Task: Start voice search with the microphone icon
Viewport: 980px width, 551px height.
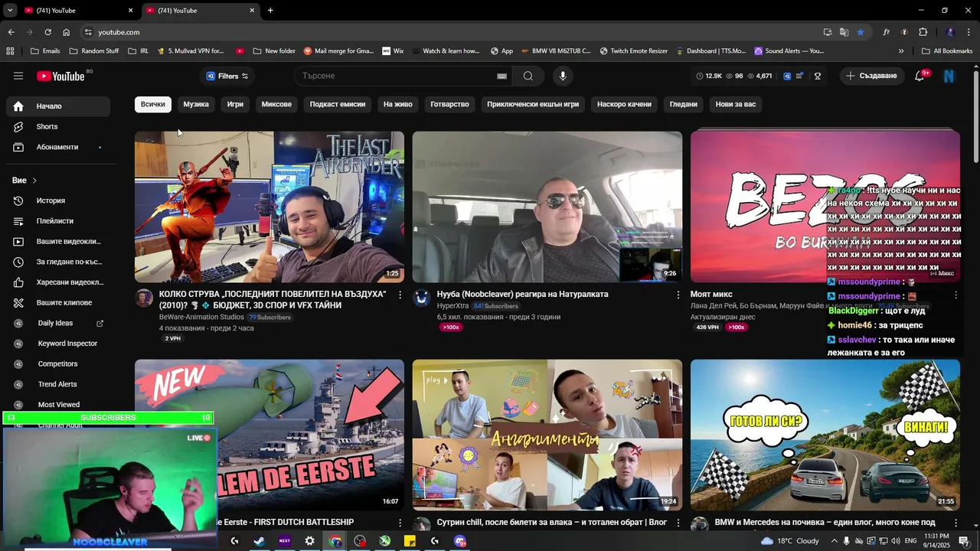Action: coord(563,76)
